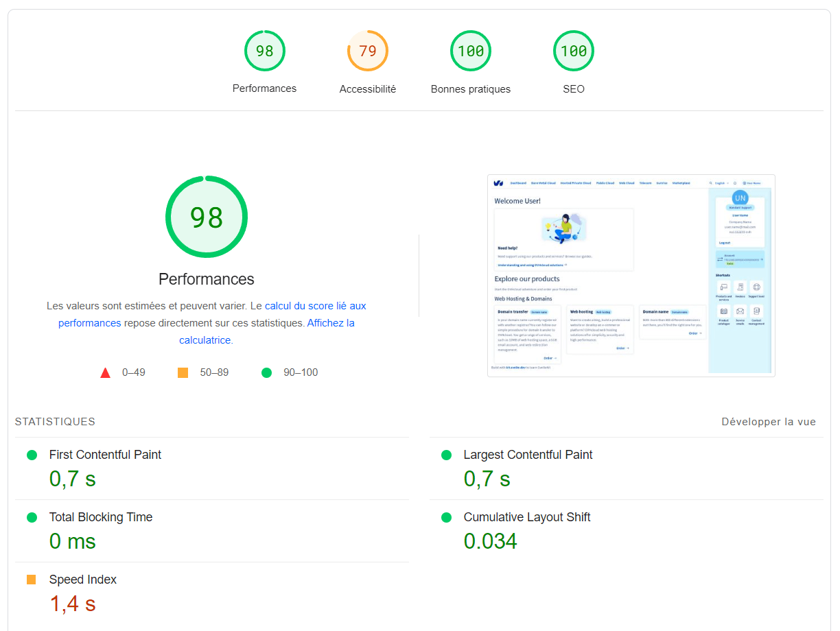Click the large Performances 98 gauge circle
Viewport: 840px width, 631px height.
(206, 217)
